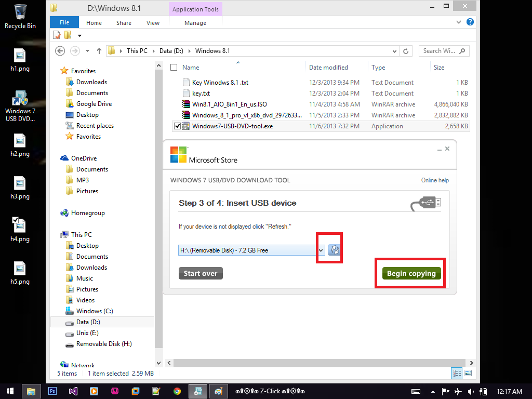Go up one folder level
The image size is (532, 399).
pyautogui.click(x=99, y=51)
